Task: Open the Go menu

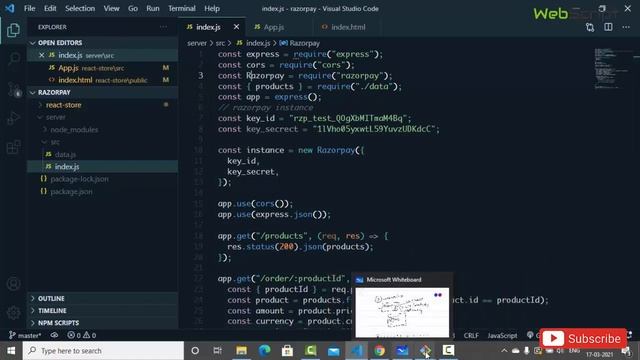Action: click(133, 8)
